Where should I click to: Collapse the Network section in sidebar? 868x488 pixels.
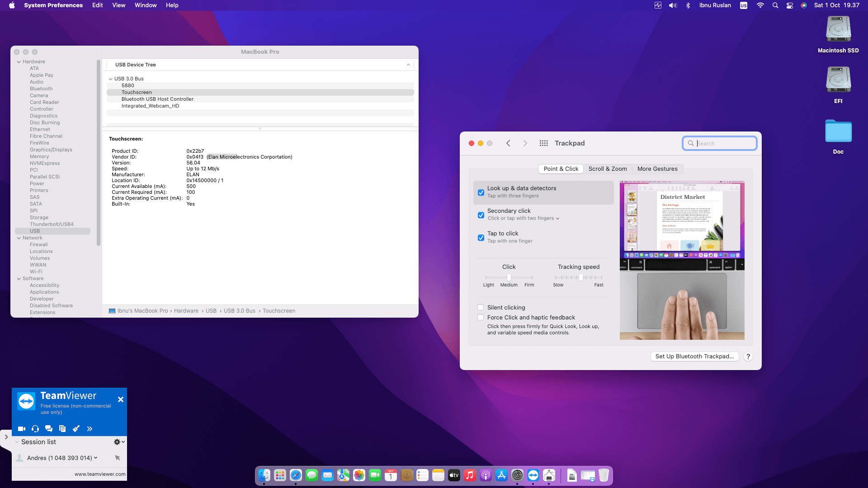[19, 238]
